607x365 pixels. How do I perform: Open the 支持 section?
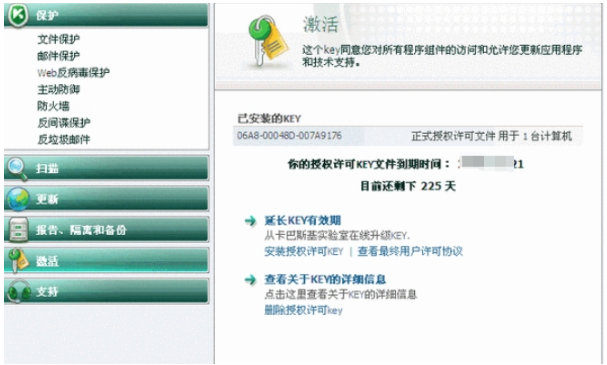(106, 291)
